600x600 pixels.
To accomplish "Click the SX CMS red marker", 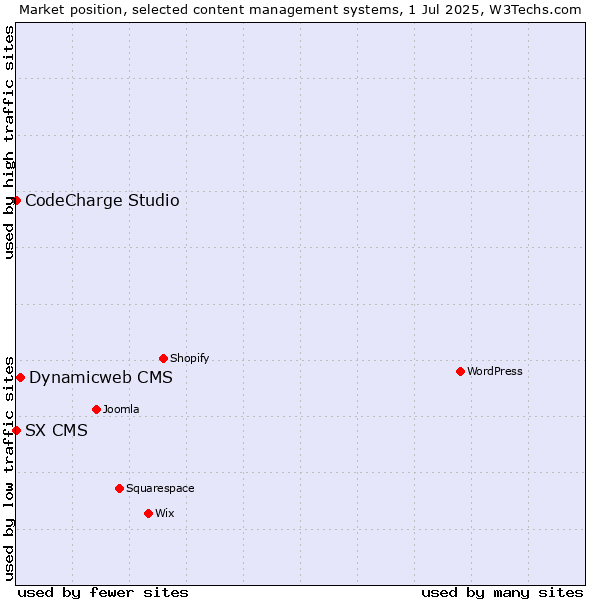I will 16,430.
